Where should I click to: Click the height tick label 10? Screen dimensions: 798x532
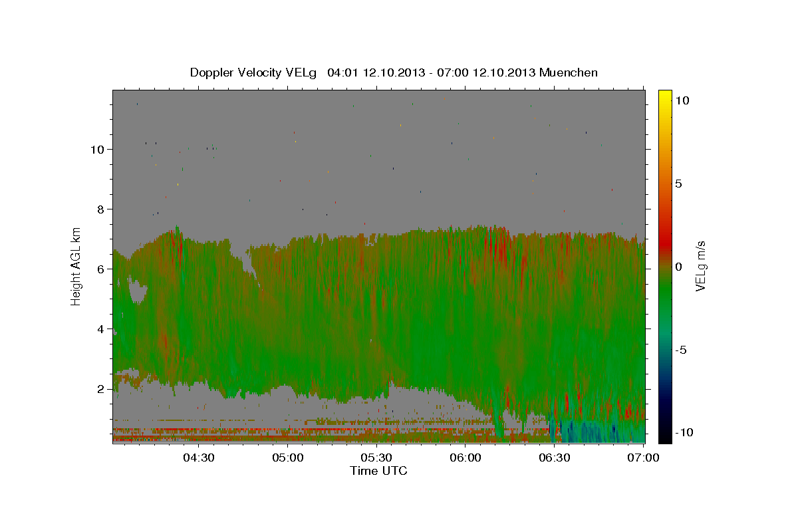(x=99, y=150)
